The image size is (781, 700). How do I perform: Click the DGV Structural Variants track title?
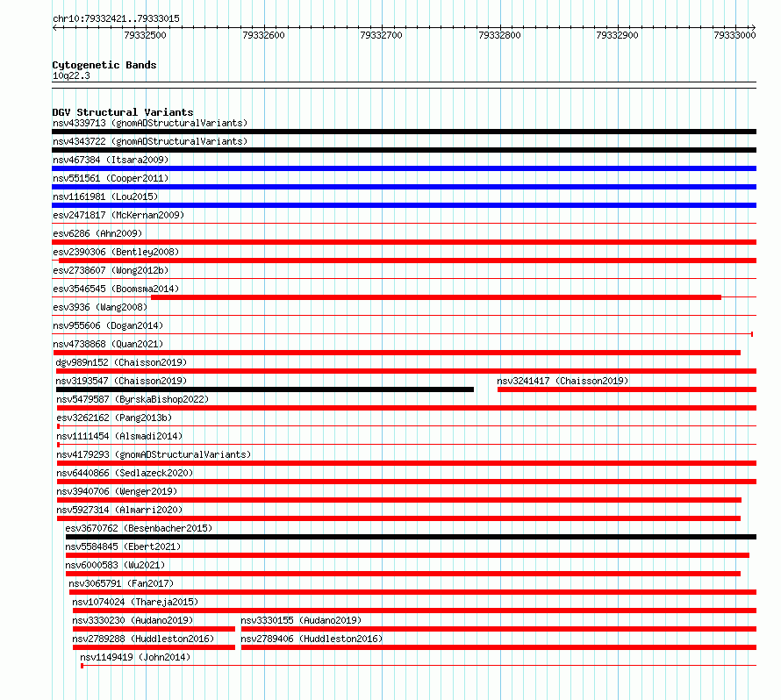[x=123, y=112]
